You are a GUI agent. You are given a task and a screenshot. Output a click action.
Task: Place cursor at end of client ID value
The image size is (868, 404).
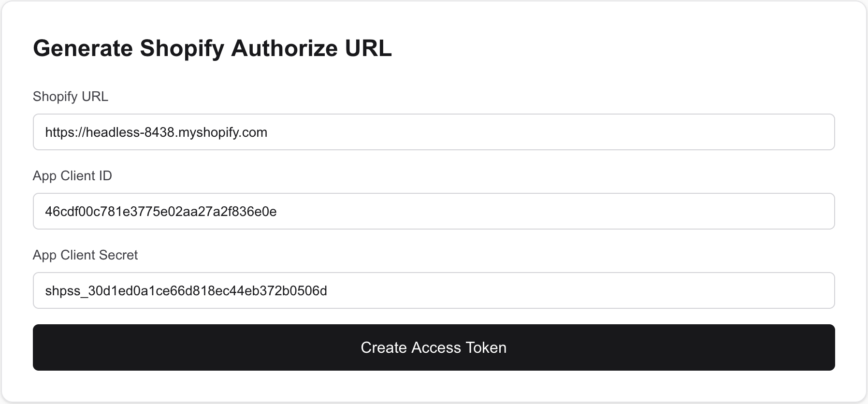[x=278, y=211]
